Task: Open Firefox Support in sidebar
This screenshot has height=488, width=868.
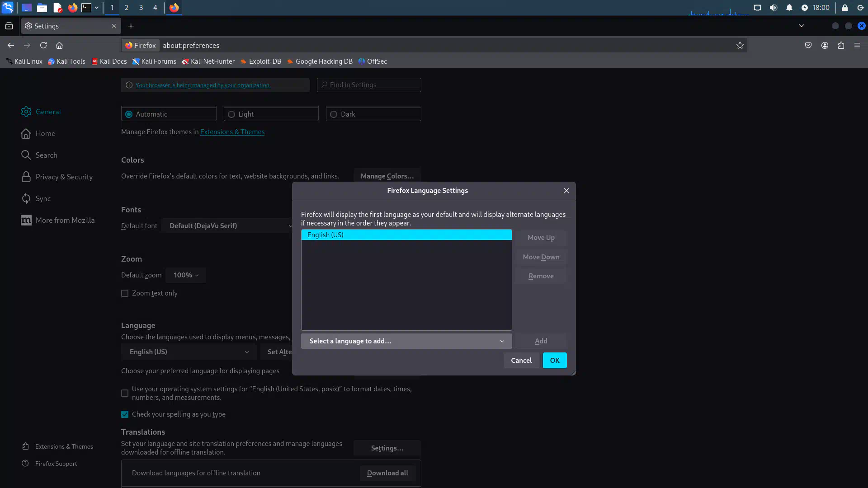Action: click(x=49, y=464)
